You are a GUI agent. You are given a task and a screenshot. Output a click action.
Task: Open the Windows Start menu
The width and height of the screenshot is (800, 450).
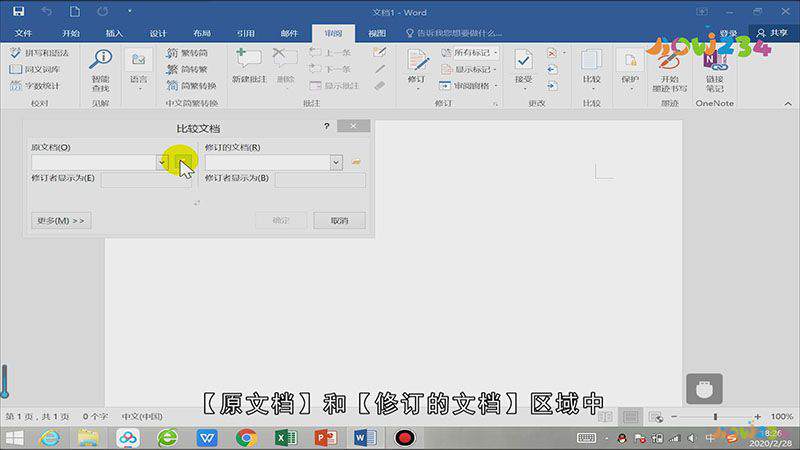tap(14, 438)
